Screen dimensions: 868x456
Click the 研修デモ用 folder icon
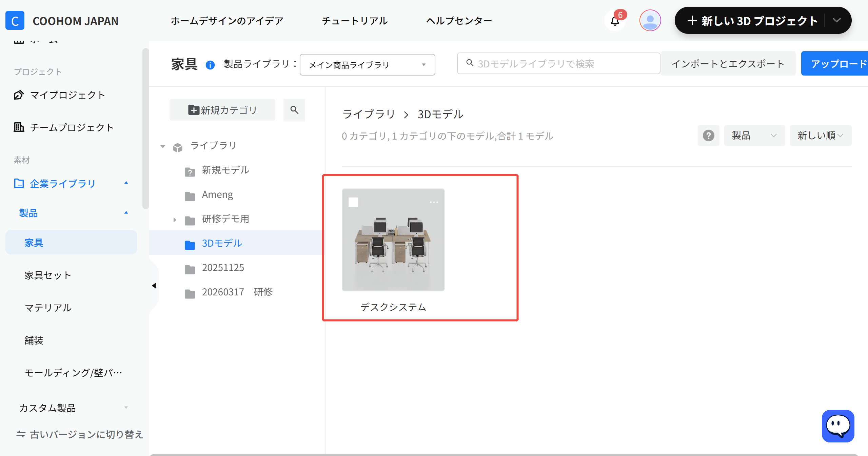coord(190,220)
